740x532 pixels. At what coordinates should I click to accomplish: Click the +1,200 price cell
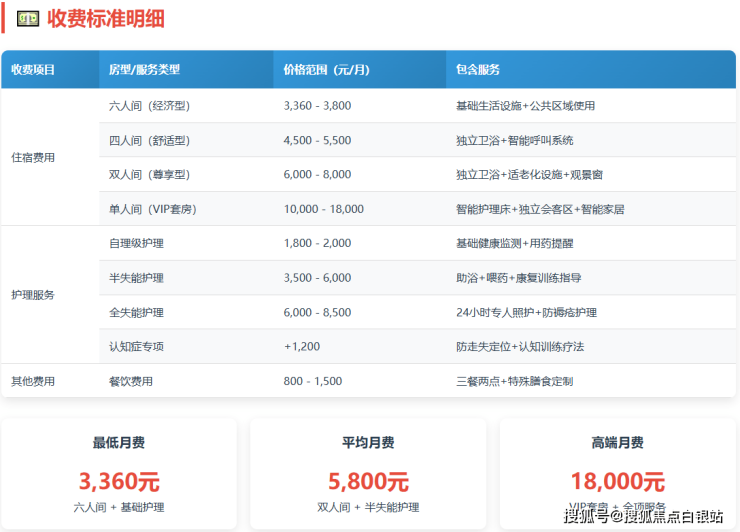[302, 347]
